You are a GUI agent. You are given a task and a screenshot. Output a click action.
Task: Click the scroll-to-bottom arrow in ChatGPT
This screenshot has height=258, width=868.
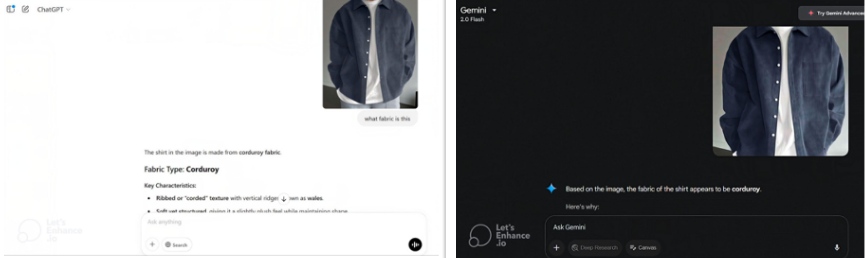point(284,199)
